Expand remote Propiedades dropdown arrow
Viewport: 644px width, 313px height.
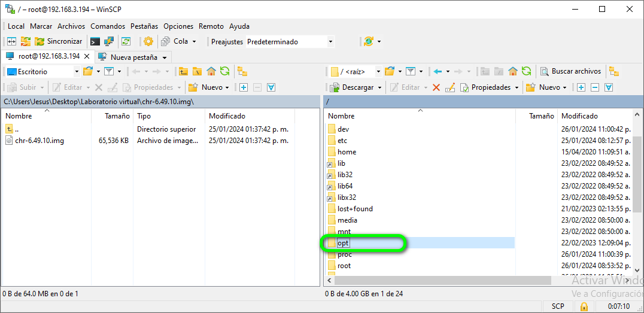coord(517,87)
